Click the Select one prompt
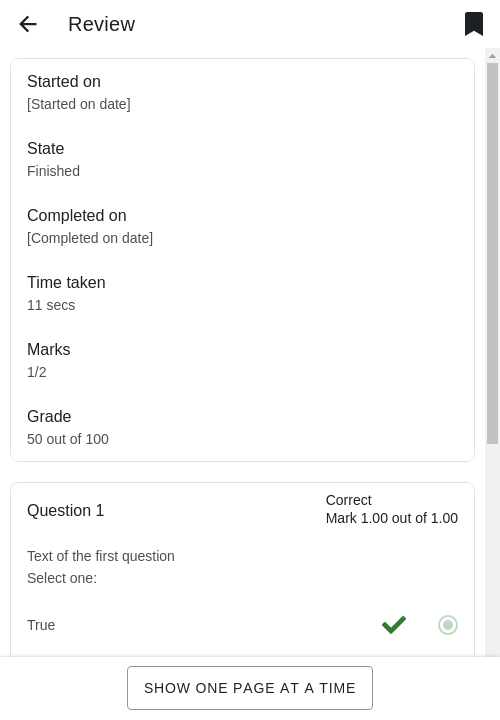The image size is (500, 720). coord(62,578)
